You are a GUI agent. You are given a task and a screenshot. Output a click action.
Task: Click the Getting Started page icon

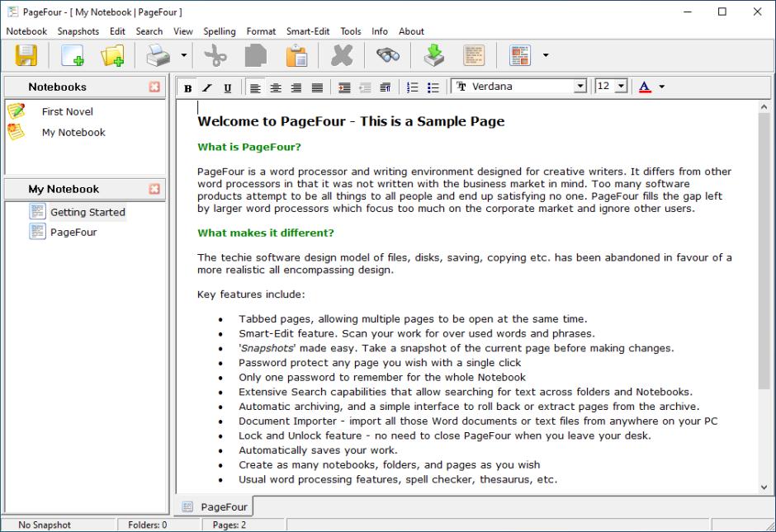point(38,212)
